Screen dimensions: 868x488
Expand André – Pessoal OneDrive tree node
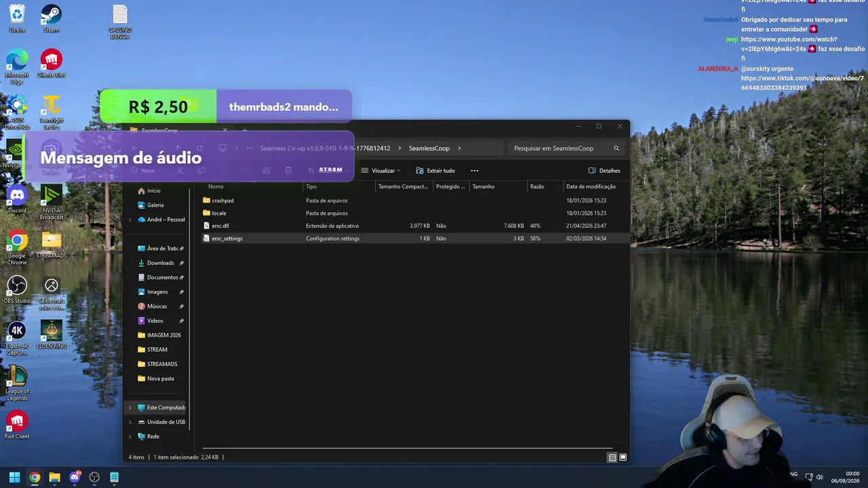pos(130,220)
